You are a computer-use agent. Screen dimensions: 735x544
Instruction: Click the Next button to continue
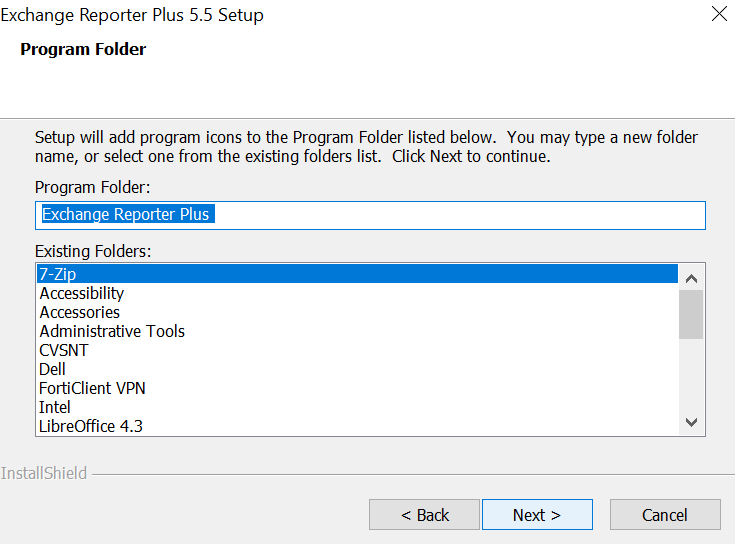pyautogui.click(x=536, y=515)
